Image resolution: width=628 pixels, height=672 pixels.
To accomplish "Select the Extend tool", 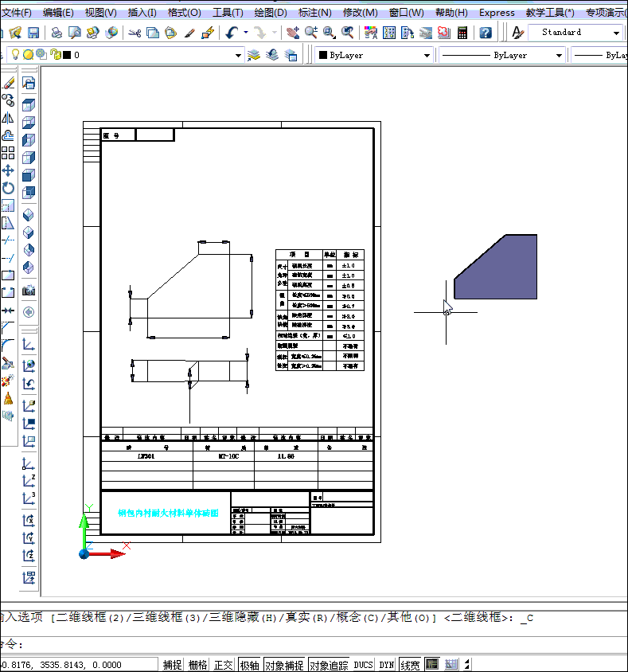I will pyautogui.click(x=8, y=258).
